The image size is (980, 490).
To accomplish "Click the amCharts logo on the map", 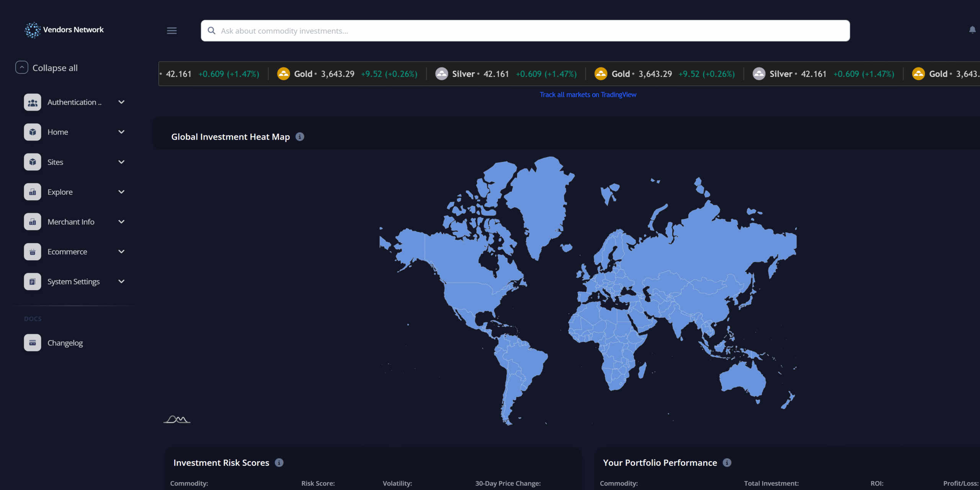I will [x=177, y=420].
